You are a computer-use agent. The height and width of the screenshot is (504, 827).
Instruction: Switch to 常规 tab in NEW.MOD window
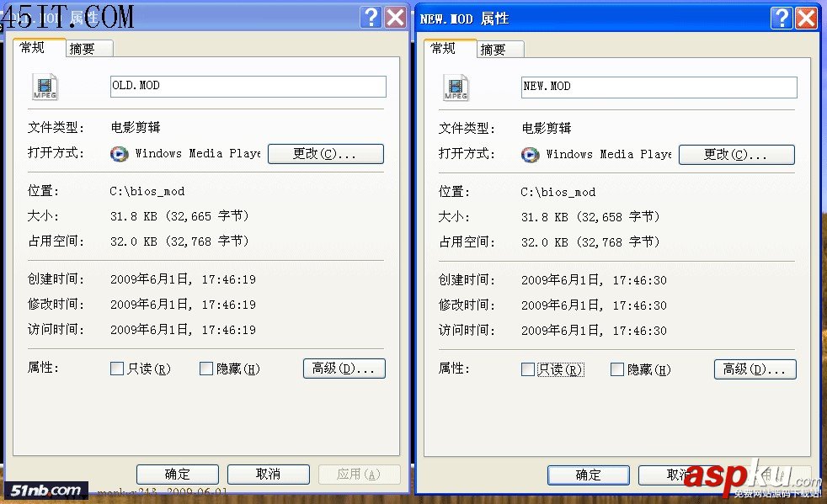450,49
